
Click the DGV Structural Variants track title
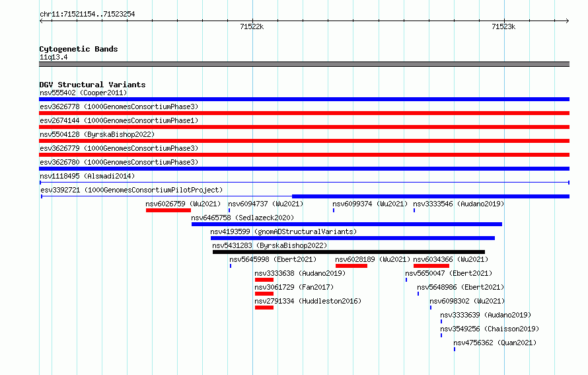point(92,85)
